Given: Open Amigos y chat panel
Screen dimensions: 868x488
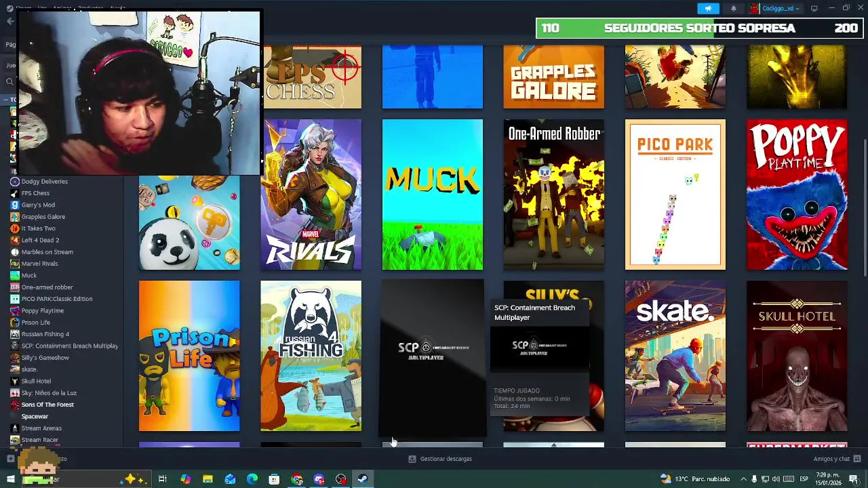Looking at the screenshot, I should pyautogui.click(x=837, y=459).
